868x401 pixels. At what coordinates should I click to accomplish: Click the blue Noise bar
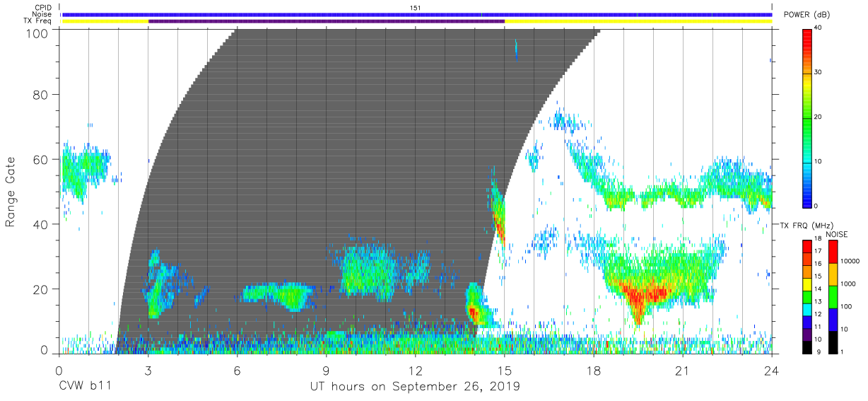417,15
